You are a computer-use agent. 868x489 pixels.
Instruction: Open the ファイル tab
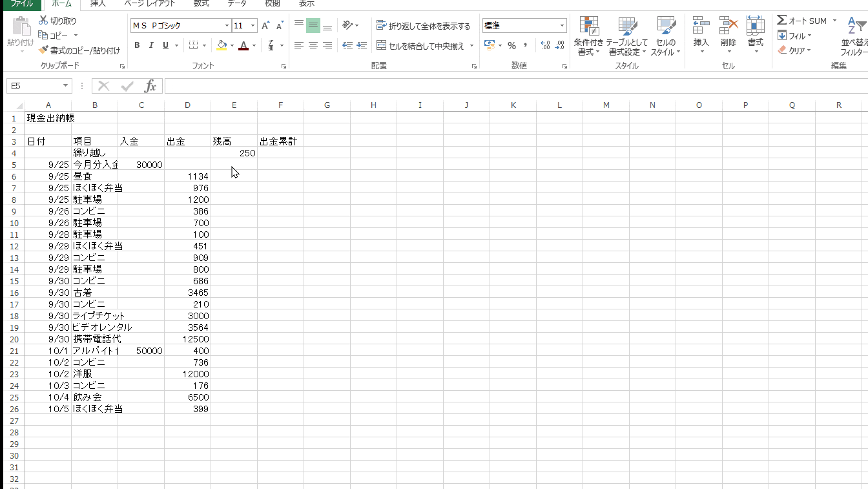tap(21, 3)
